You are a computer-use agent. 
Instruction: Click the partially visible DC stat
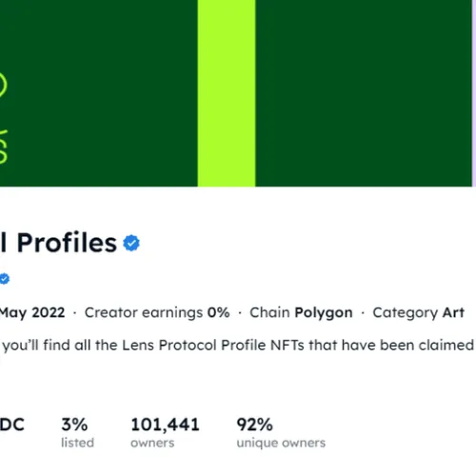coord(12,425)
